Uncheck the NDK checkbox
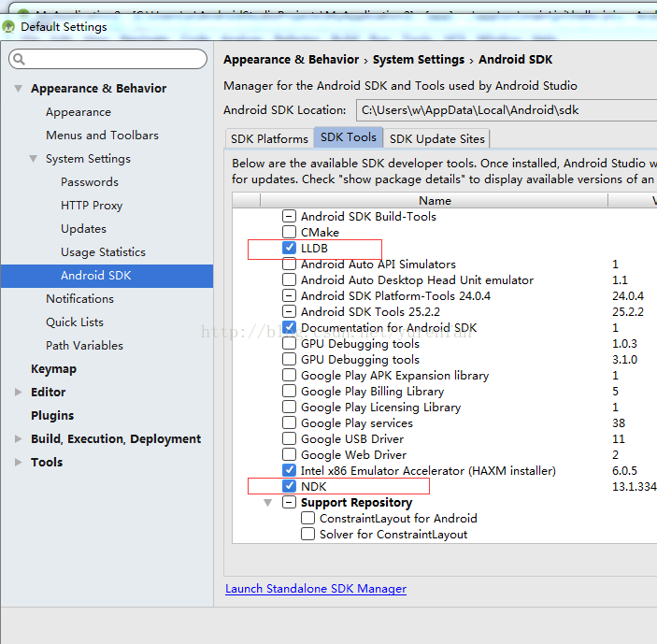The height and width of the screenshot is (644, 657). pyautogui.click(x=289, y=487)
